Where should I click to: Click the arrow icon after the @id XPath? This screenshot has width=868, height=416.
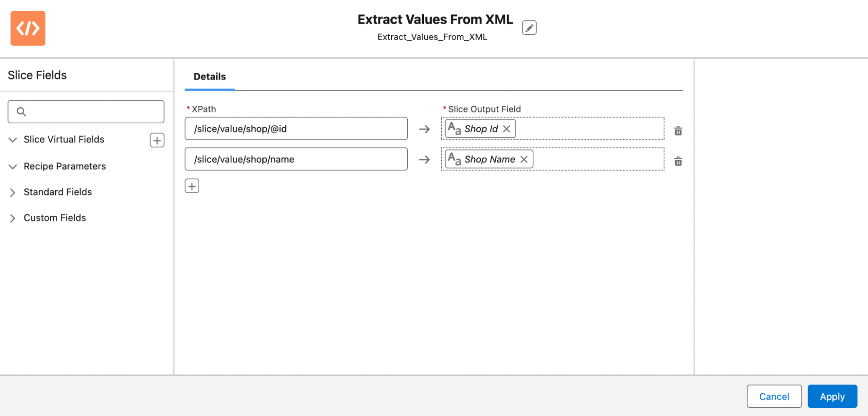click(x=424, y=129)
